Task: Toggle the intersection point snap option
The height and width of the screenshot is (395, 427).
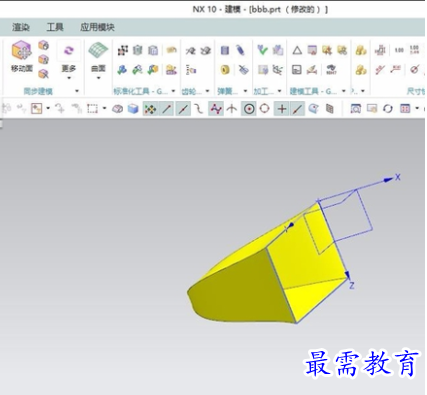Action: pyautogui.click(x=232, y=109)
